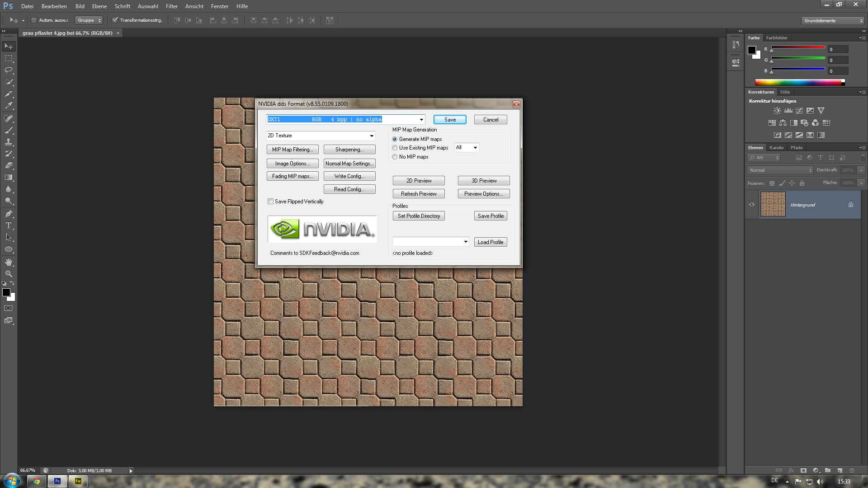
Task: Open the Grundelemente workspace dropdown
Action: (833, 20)
